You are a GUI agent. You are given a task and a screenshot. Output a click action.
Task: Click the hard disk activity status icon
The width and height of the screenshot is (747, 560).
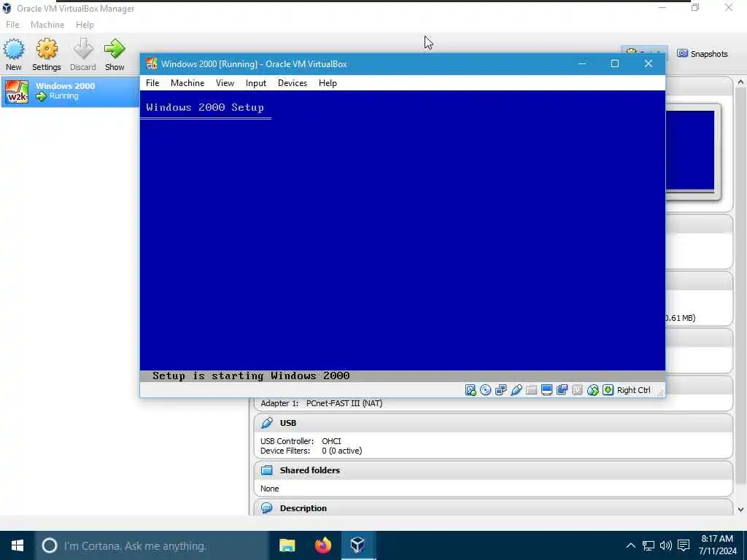[471, 390]
